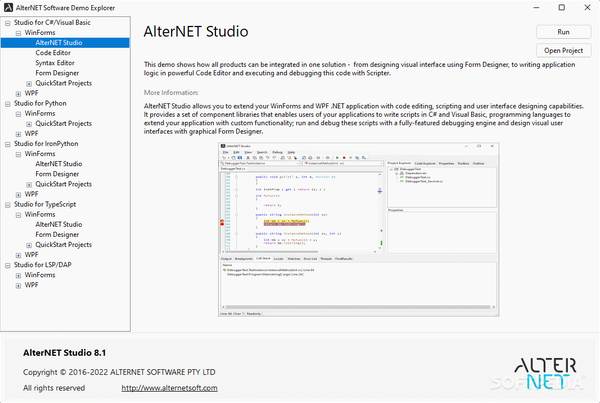This screenshot has width=600, height=403.
Task: Select the Studio for C#/Visual Basic label
Action: 52,23
